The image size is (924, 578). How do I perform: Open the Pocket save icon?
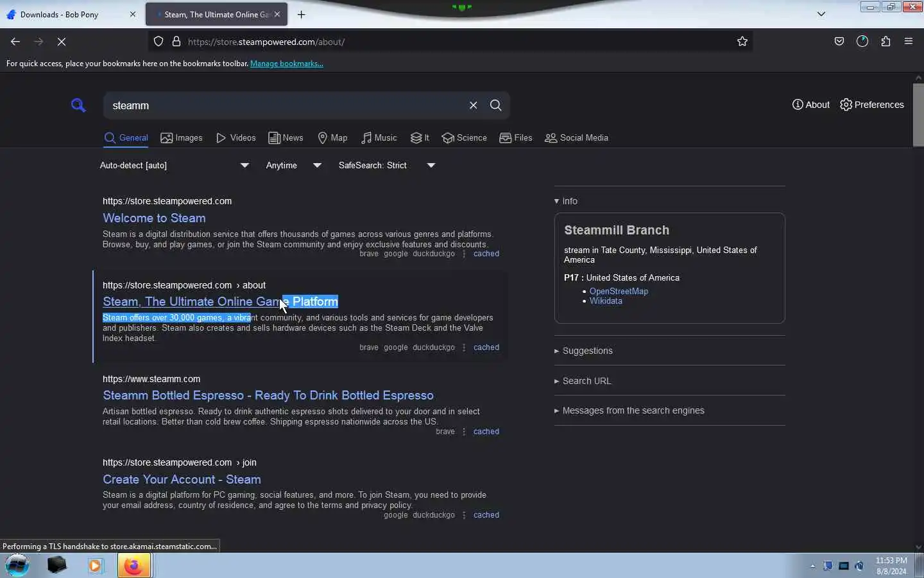click(839, 42)
